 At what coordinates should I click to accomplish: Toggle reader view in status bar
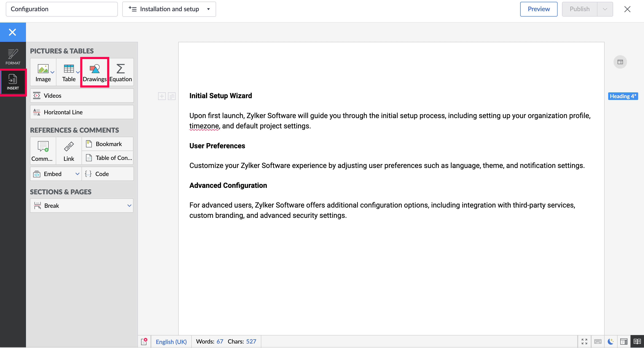tap(637, 341)
